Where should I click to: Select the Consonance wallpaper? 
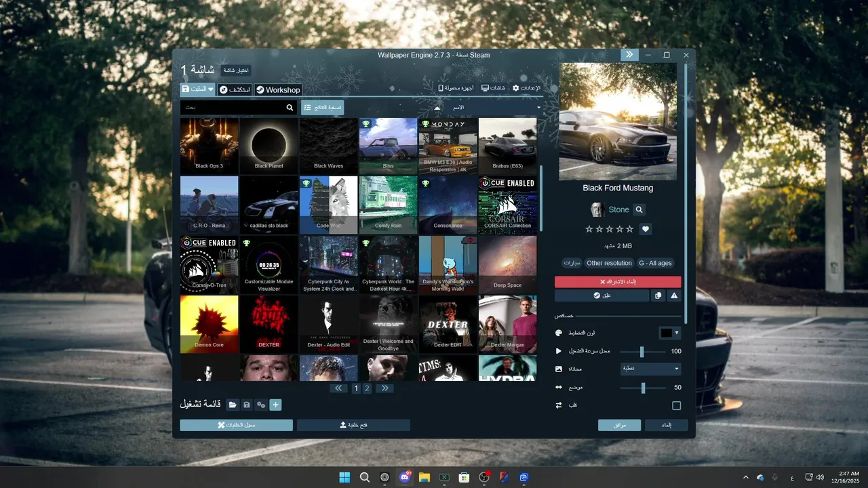coord(448,205)
